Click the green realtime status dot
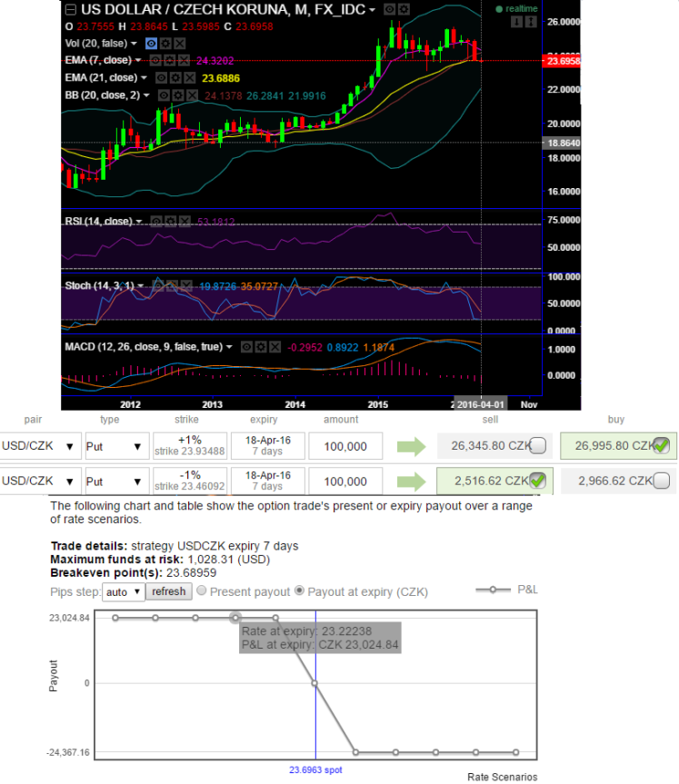This screenshot has width=679, height=784. tap(499, 9)
